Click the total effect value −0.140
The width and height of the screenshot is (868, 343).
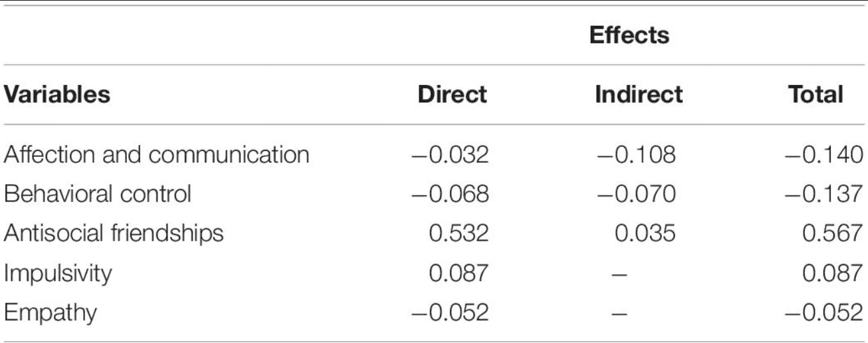[x=823, y=154]
